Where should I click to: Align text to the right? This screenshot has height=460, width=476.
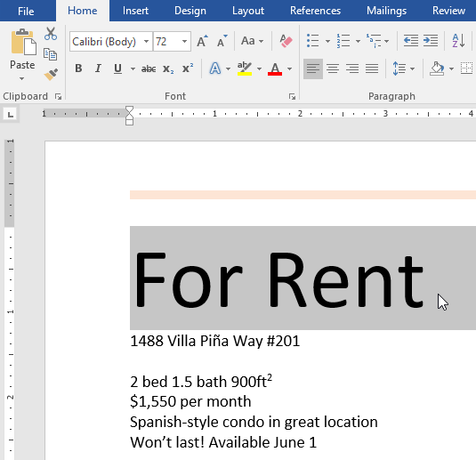[352, 69]
